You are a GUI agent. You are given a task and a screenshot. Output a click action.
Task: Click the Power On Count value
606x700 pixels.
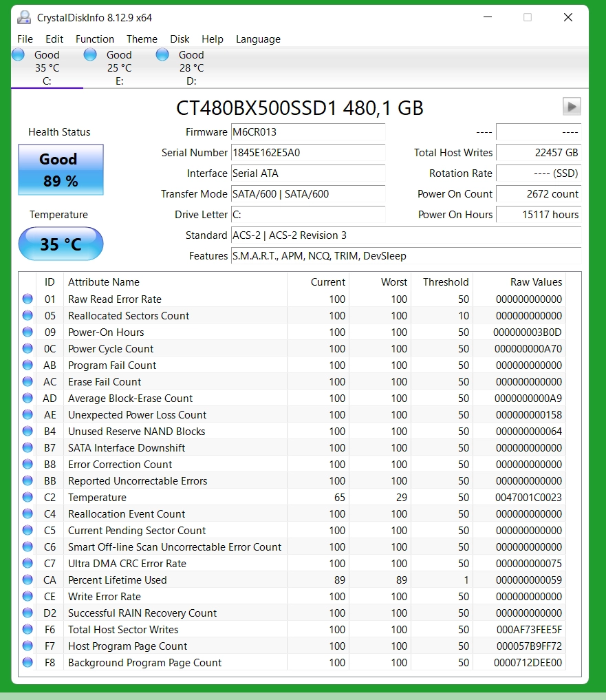[x=539, y=193]
